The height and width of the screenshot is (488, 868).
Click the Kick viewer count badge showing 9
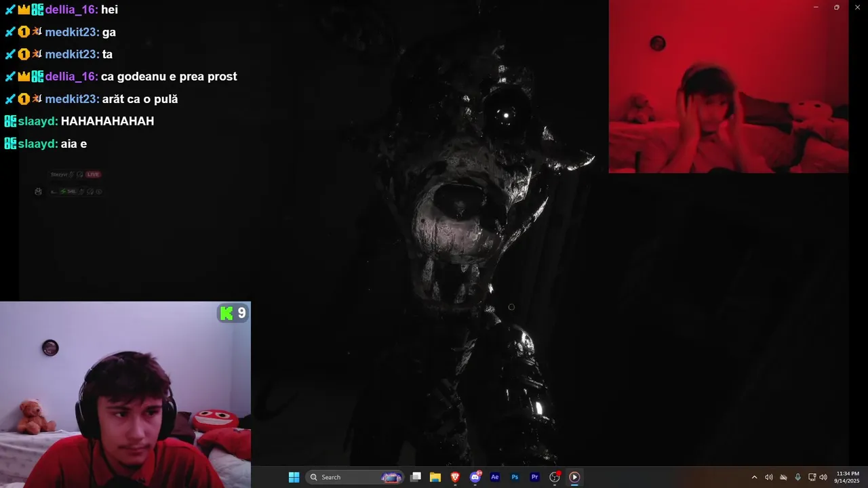click(233, 313)
